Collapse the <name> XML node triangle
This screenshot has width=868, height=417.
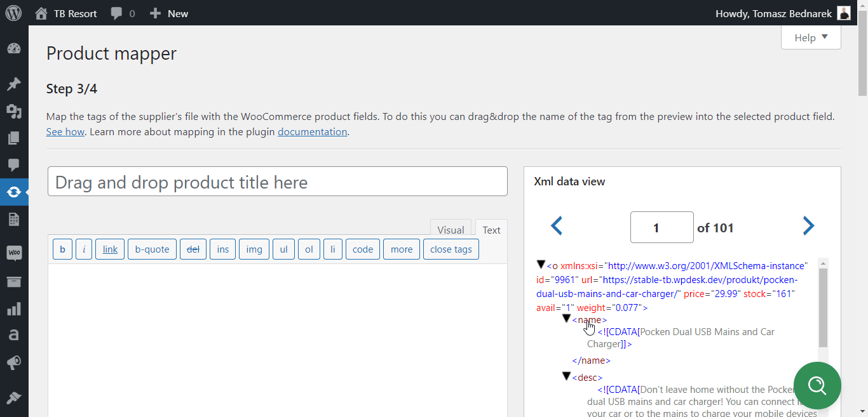(x=567, y=319)
